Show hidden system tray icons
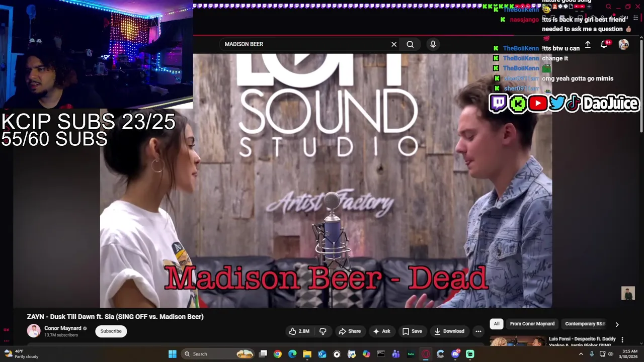 [581, 354]
